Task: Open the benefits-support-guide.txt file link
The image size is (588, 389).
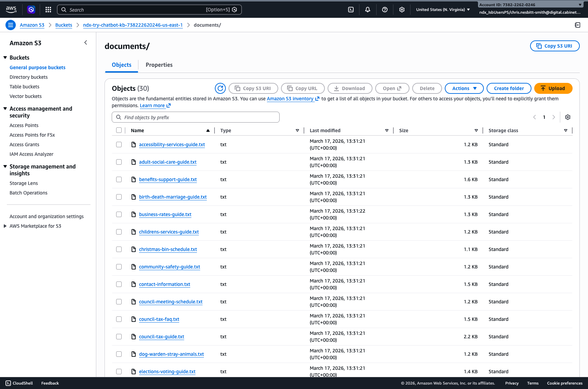Action: (168, 179)
